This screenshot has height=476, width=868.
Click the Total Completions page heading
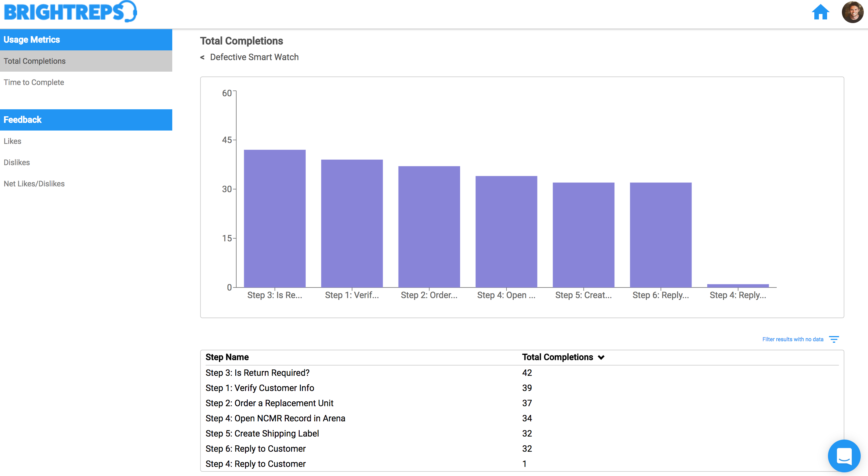241,41
